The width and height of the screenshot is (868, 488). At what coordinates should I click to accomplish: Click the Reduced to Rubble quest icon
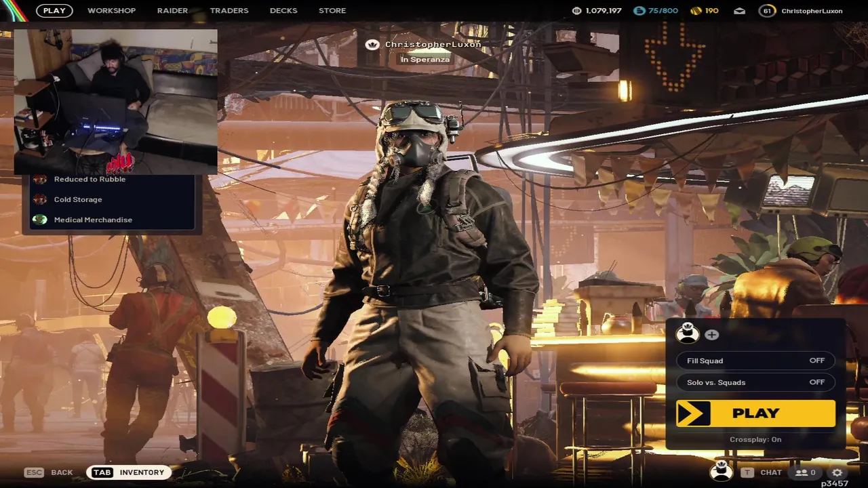(40, 179)
